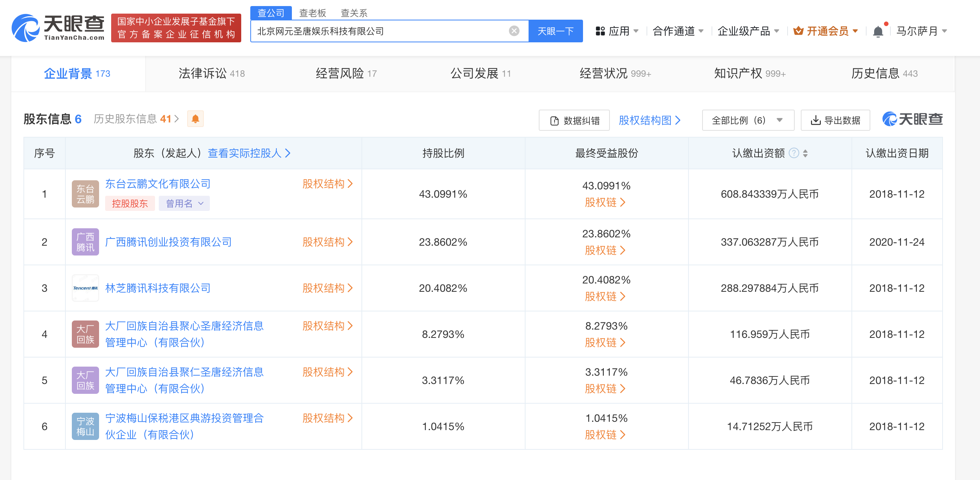Open the 历史信息 tab
Screen dimensions: 980x480
[x=884, y=73]
